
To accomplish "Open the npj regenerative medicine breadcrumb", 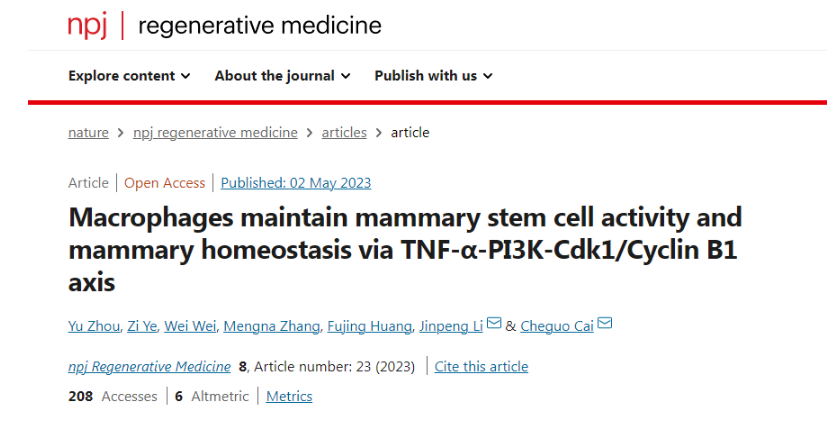I will tap(215, 132).
